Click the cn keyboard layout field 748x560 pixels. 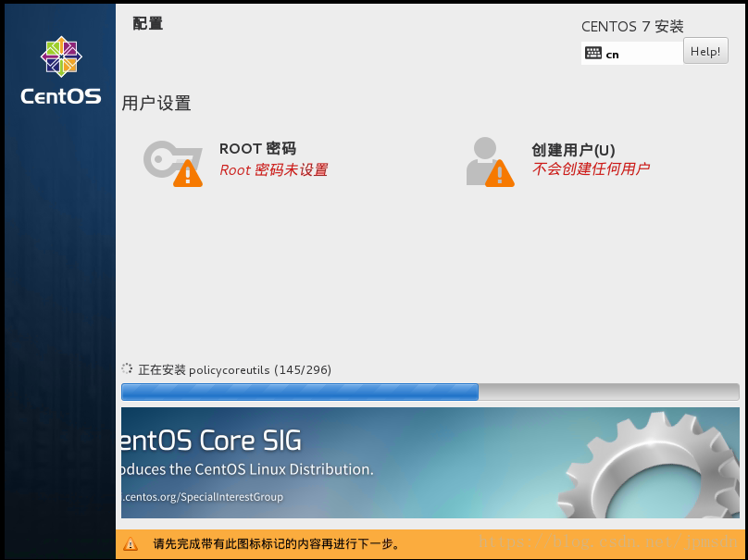(x=632, y=53)
